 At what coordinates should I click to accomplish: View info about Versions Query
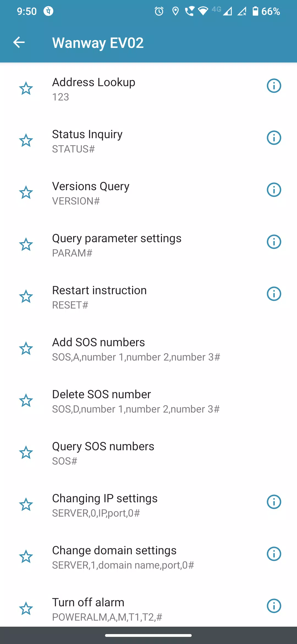pos(274,190)
